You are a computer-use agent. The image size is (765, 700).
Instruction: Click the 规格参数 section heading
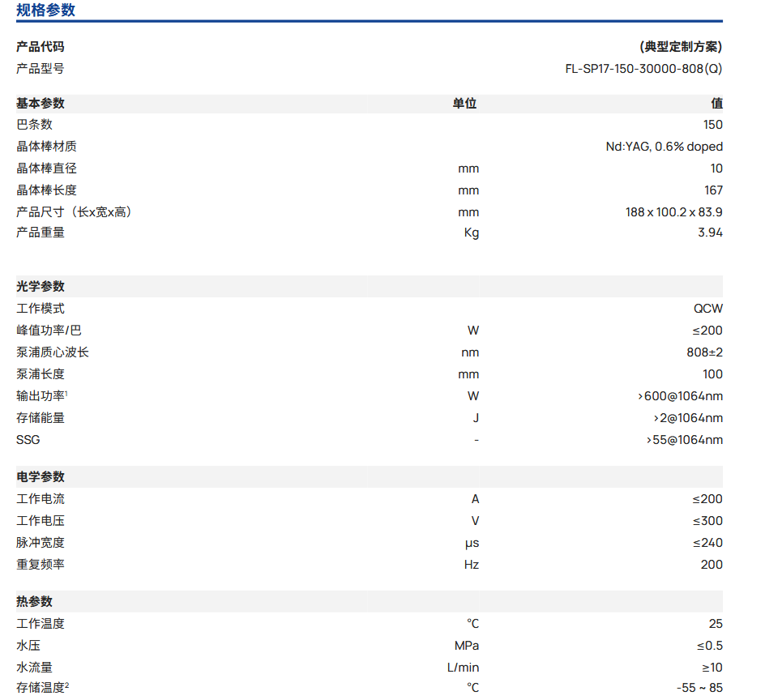pos(46,10)
